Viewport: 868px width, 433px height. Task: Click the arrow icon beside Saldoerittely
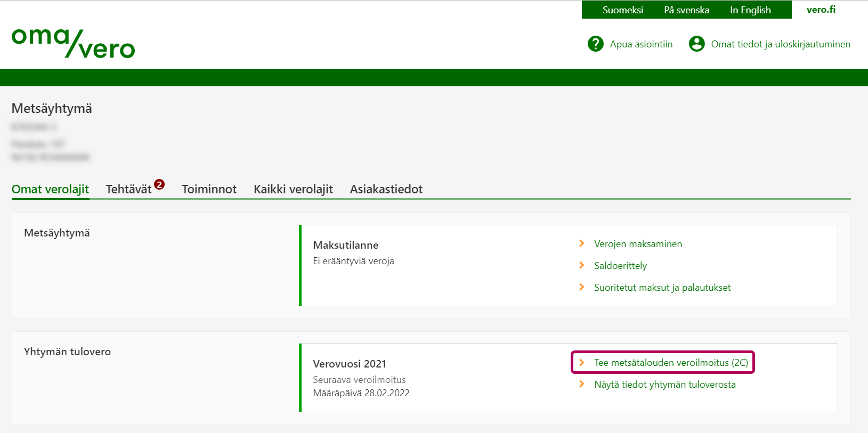point(582,265)
